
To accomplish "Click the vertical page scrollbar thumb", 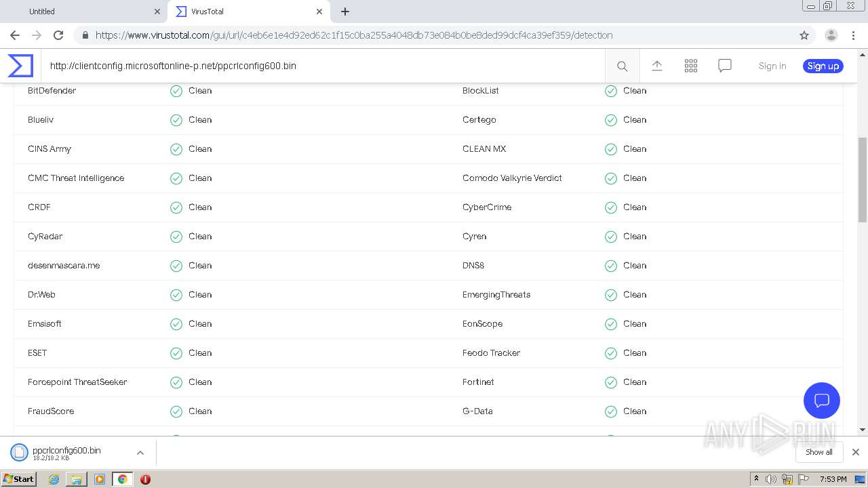I will click(x=863, y=180).
